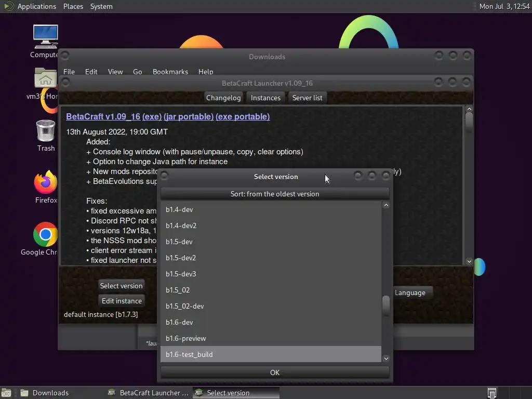This screenshot has height=399, width=532.
Task: Switch to the Instances tab
Action: pos(265,98)
